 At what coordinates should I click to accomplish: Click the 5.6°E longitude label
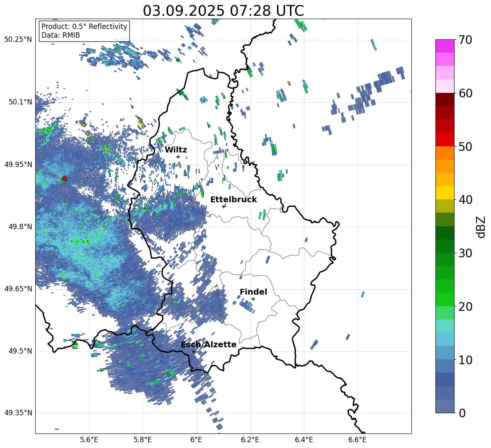tap(89, 440)
